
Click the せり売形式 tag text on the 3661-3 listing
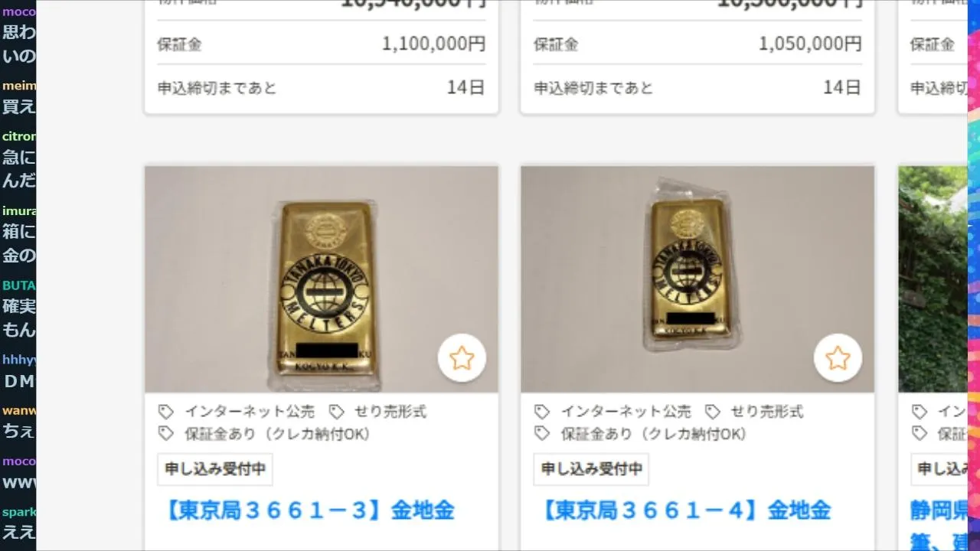(x=390, y=412)
